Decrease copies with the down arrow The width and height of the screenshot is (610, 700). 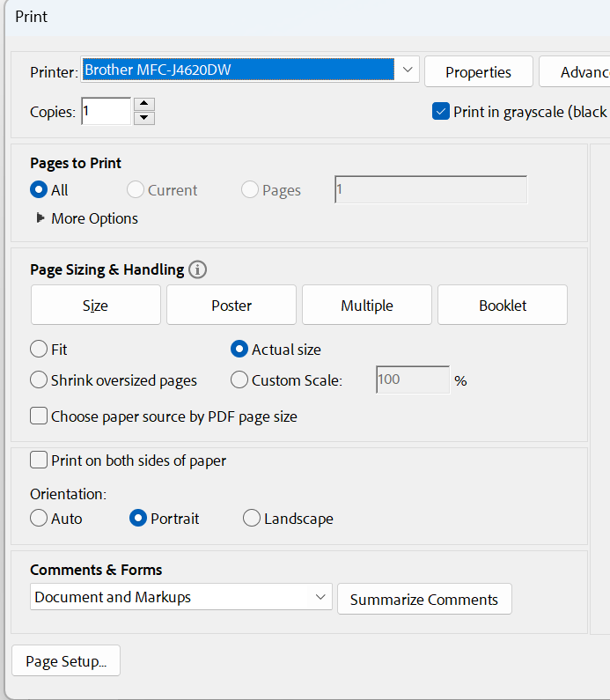click(144, 118)
